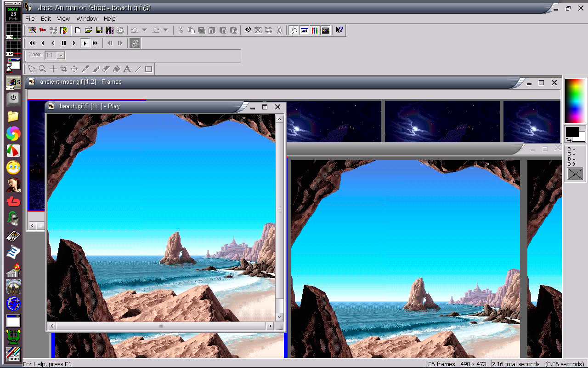Select the Line tool

(x=138, y=69)
